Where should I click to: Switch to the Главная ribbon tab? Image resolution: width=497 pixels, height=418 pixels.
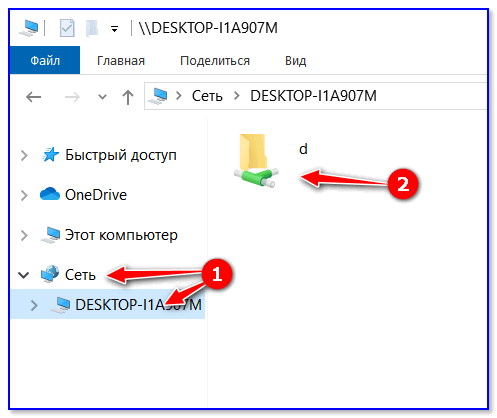[x=121, y=61]
